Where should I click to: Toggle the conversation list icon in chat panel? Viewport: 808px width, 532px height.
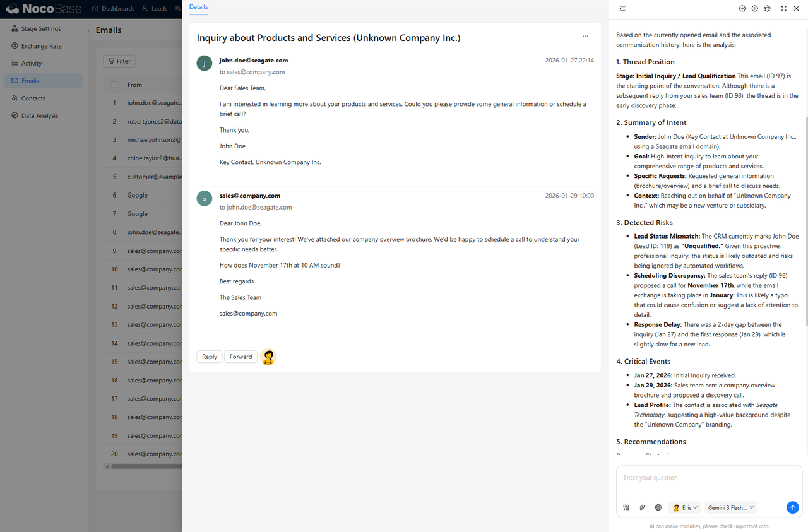(622, 9)
